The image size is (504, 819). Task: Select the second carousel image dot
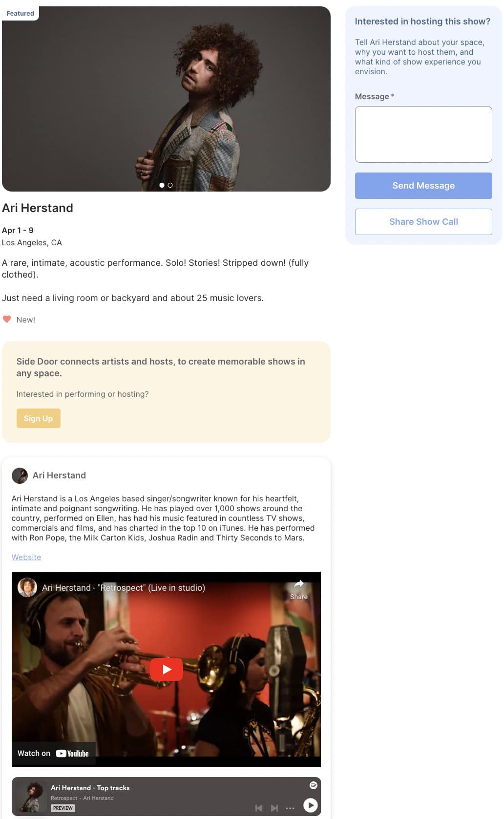170,185
